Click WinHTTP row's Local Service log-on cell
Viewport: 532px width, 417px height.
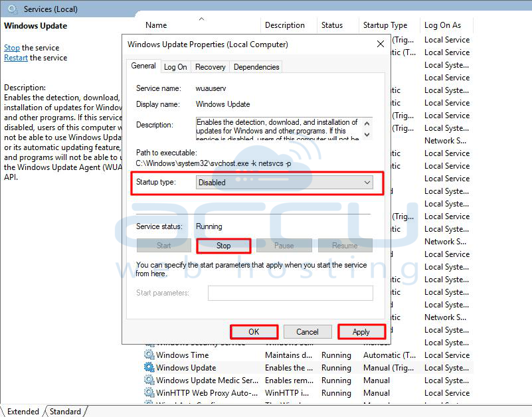(447, 393)
